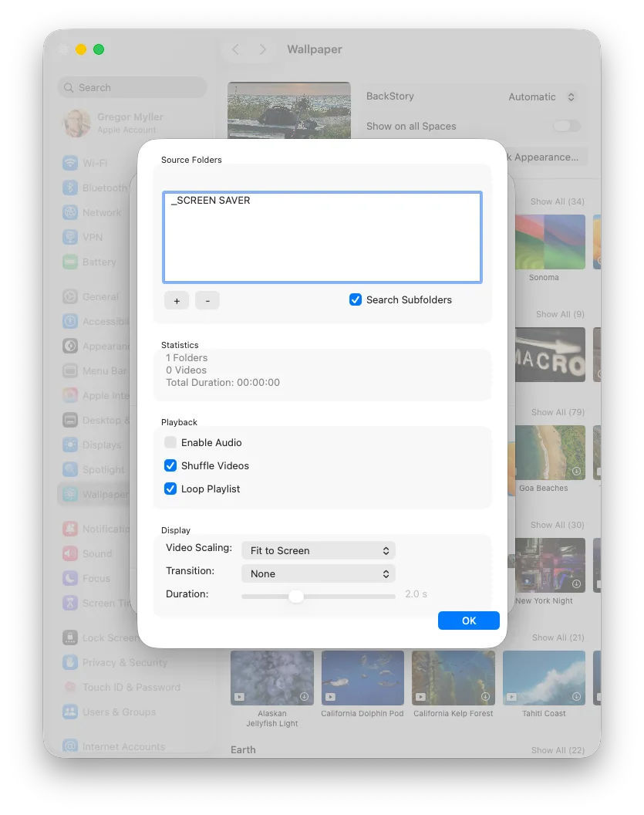
Task: Uncheck the Shuffle Videos checkbox
Action: (x=170, y=465)
